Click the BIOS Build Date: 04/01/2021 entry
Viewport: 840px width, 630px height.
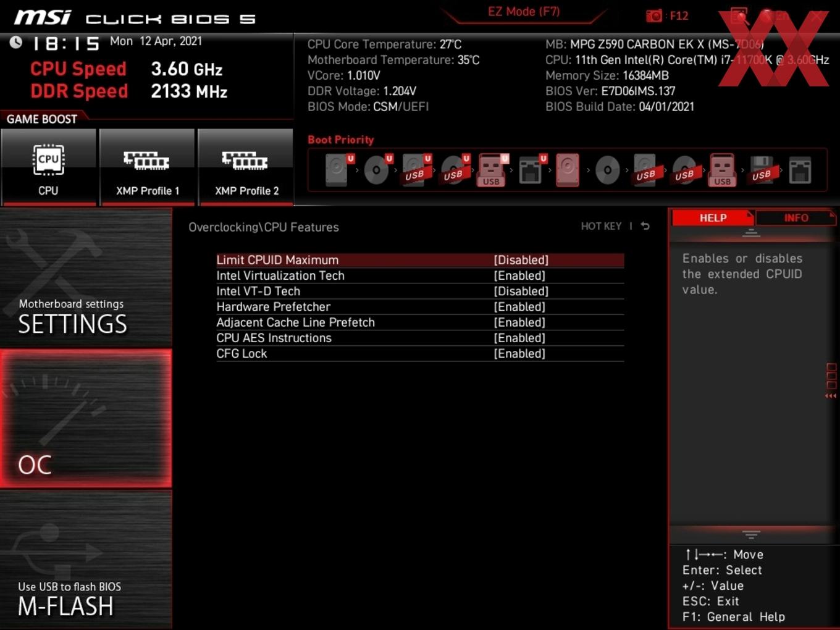619,106
